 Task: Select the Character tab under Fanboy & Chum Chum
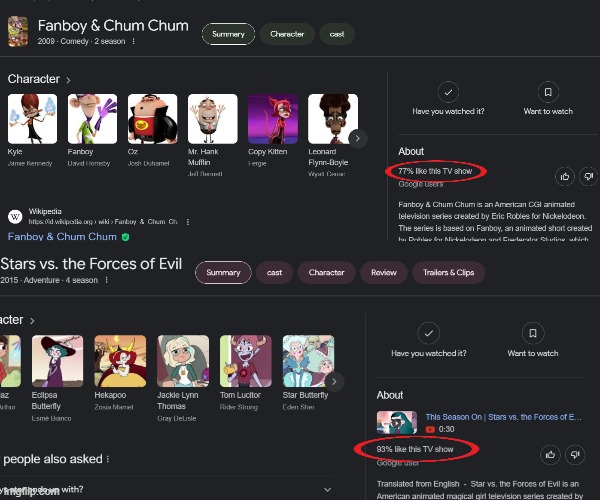pos(287,34)
